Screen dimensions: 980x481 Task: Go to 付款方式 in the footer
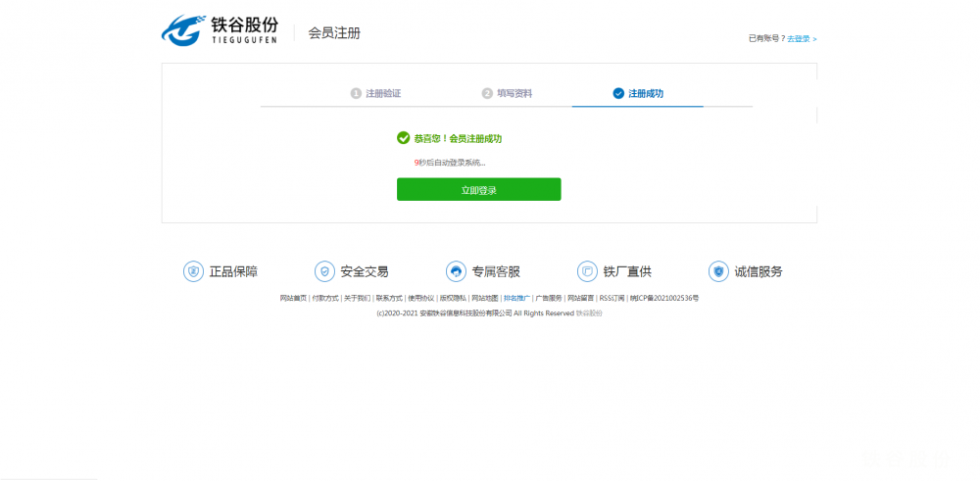coord(325,298)
